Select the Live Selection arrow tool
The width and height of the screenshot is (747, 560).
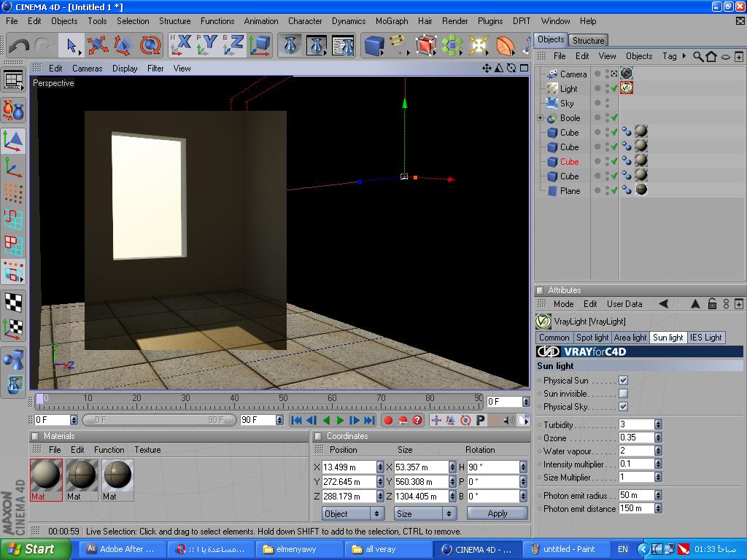(x=71, y=46)
